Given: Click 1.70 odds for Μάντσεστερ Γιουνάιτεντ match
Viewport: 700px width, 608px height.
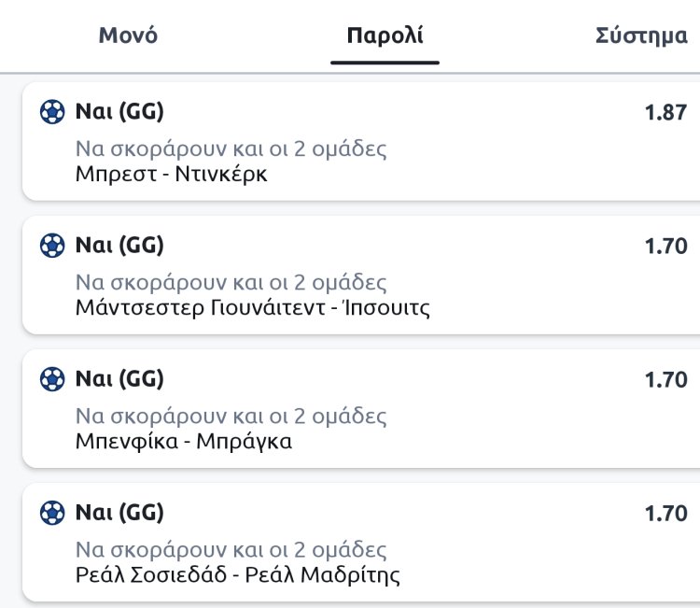Looking at the screenshot, I should pos(665,247).
